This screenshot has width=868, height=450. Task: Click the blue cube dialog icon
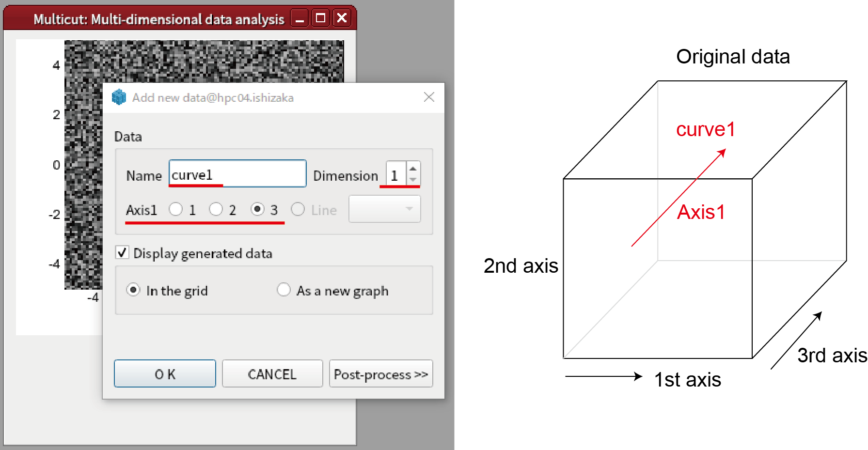[x=119, y=97]
